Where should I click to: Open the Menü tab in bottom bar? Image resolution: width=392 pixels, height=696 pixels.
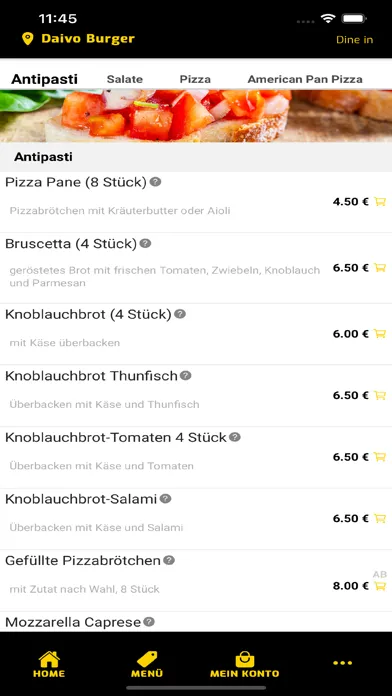pos(147,664)
